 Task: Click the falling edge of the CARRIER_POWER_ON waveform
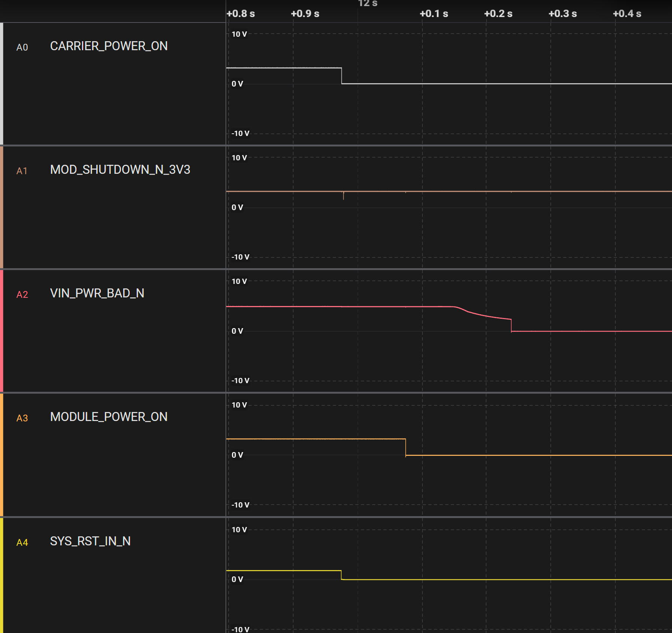(x=342, y=76)
